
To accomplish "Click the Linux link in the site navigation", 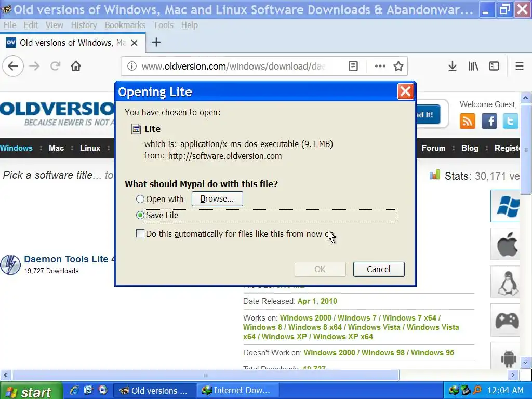I will (90, 148).
